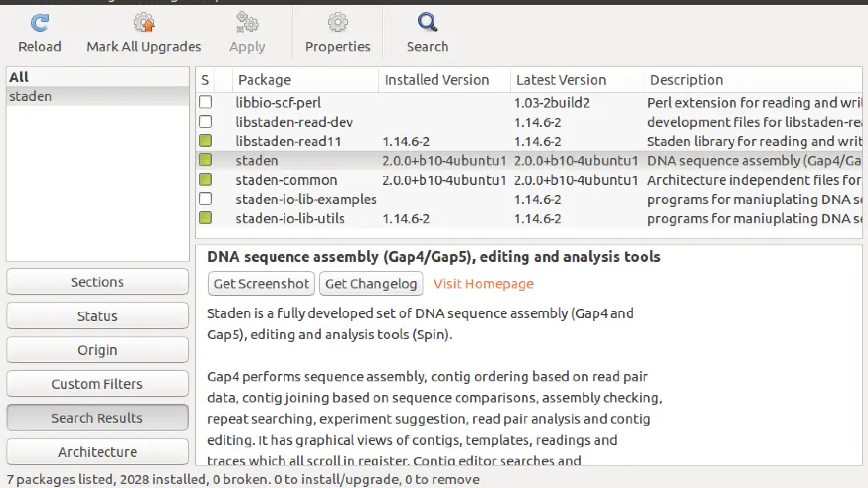Screen dimensions: 868x488
Task: Click the staden-common installed status box
Action: [205, 179]
